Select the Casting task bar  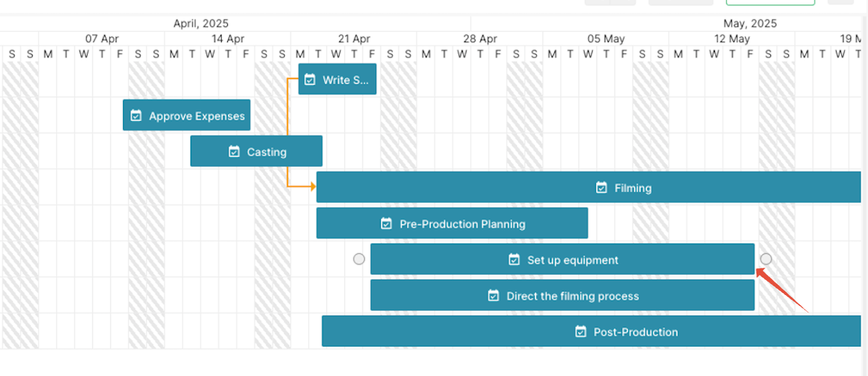[257, 151]
